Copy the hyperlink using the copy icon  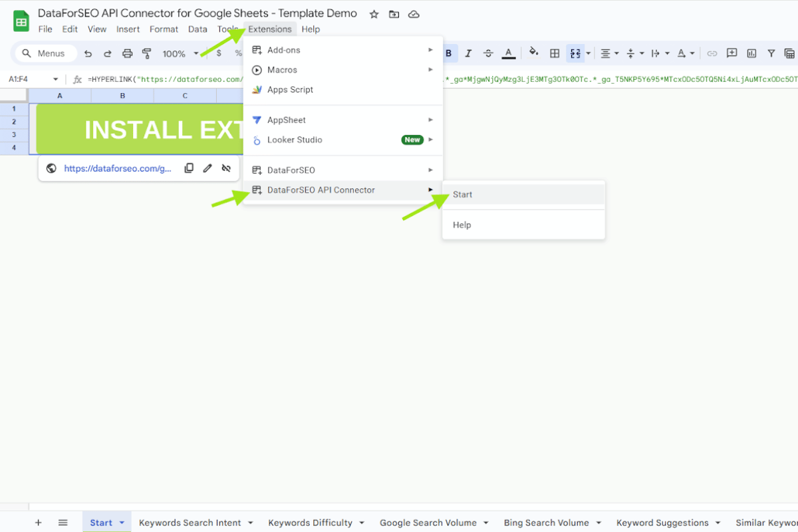(188, 168)
